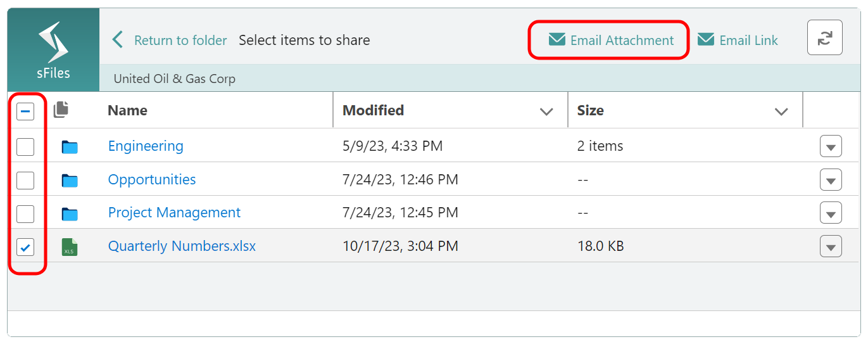The height and width of the screenshot is (344, 868).
Task: Expand the Engineering row actions dropdown
Action: [x=831, y=147]
